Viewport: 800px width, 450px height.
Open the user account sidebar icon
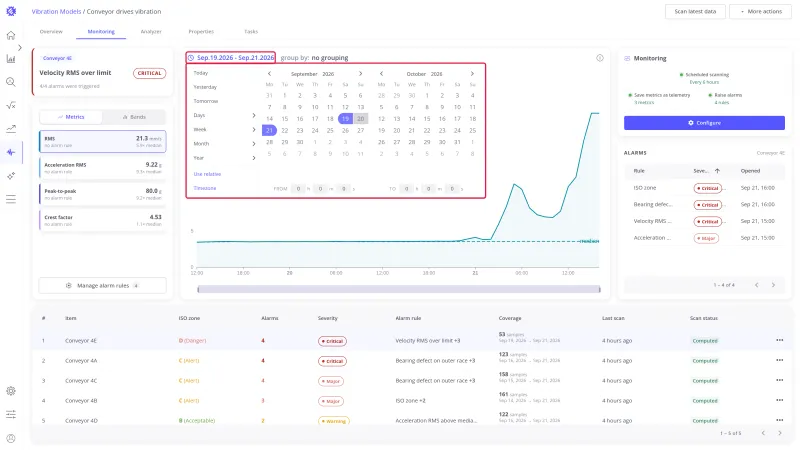pos(11,438)
